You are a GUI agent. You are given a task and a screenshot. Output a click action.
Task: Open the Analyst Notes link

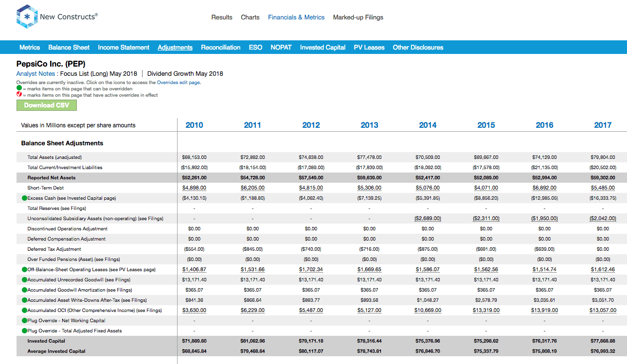(36, 74)
